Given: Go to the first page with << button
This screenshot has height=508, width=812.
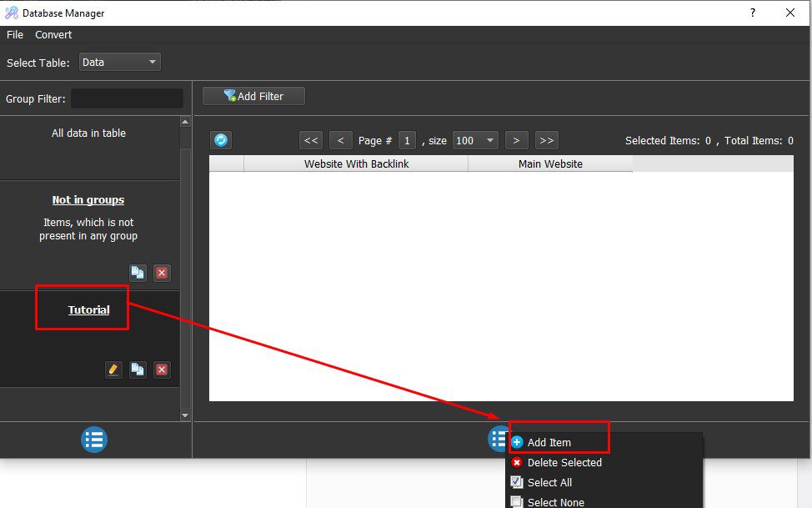Looking at the screenshot, I should point(311,140).
